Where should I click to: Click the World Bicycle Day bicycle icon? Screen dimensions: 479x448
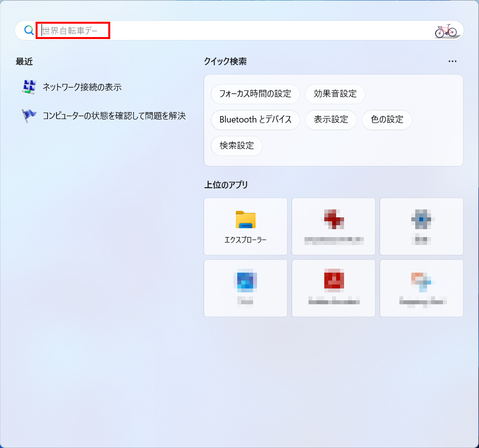pyautogui.click(x=446, y=30)
